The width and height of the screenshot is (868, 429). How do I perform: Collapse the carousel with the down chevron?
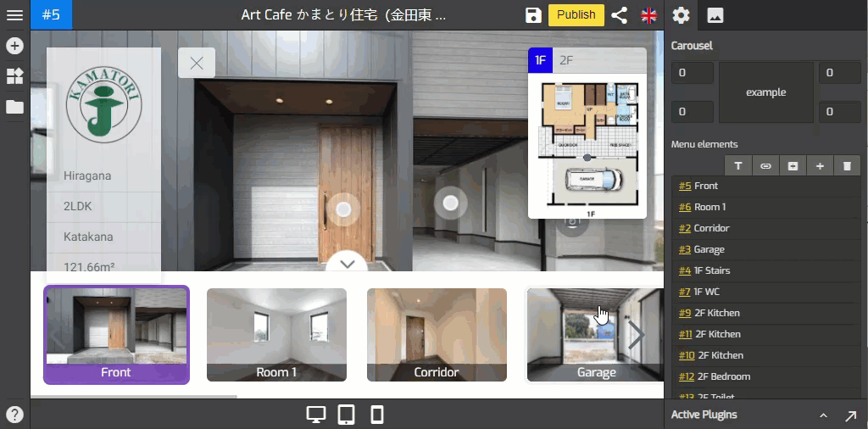point(347,264)
